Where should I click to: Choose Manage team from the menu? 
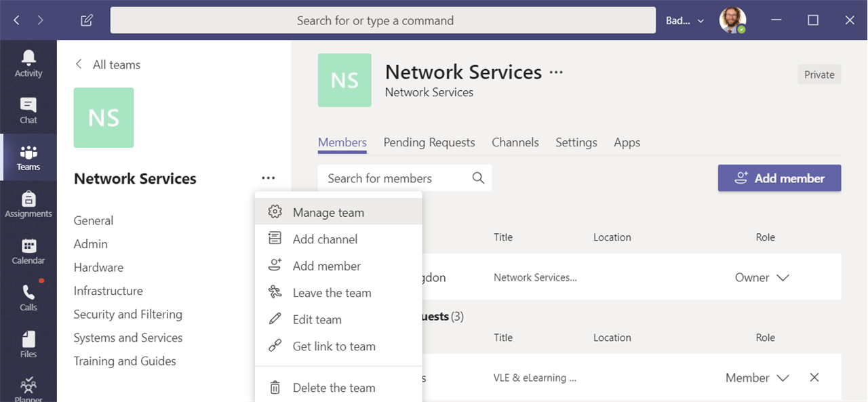tap(338, 212)
